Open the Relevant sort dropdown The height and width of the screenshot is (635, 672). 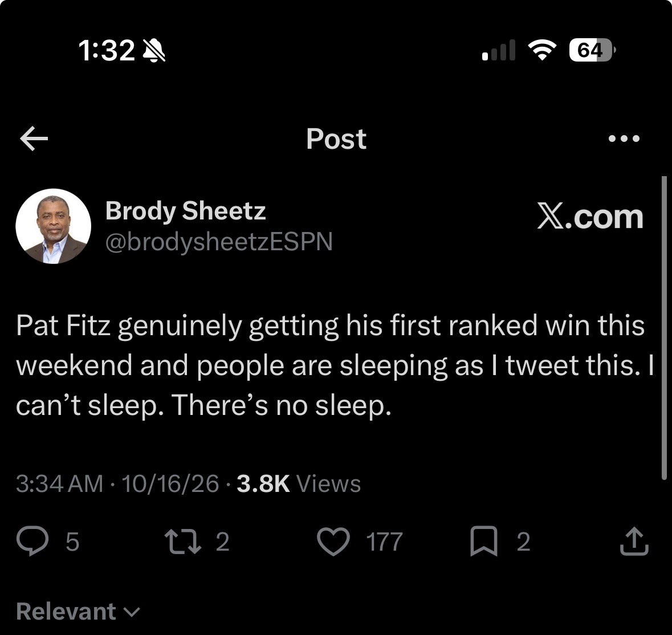(78, 612)
